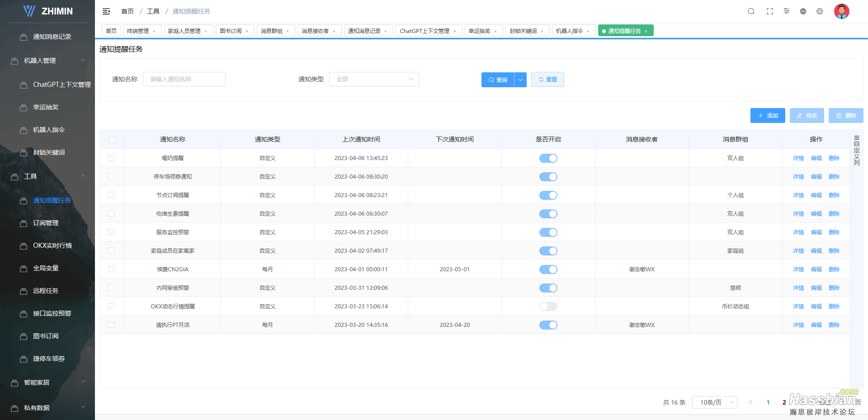
Task: Open the user avatar menu
Action: (x=841, y=11)
